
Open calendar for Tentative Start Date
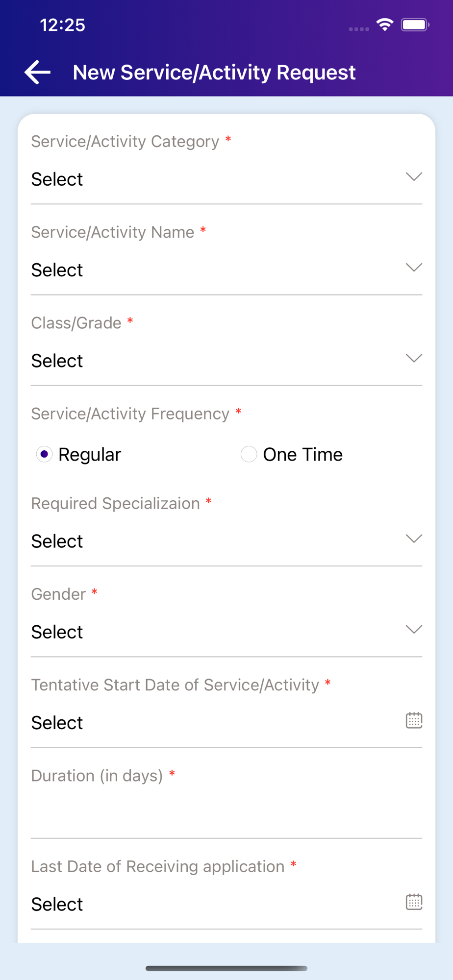coord(414,720)
